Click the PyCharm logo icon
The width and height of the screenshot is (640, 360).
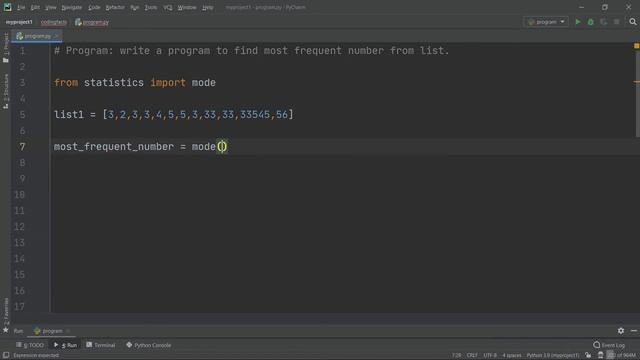(x=7, y=7)
